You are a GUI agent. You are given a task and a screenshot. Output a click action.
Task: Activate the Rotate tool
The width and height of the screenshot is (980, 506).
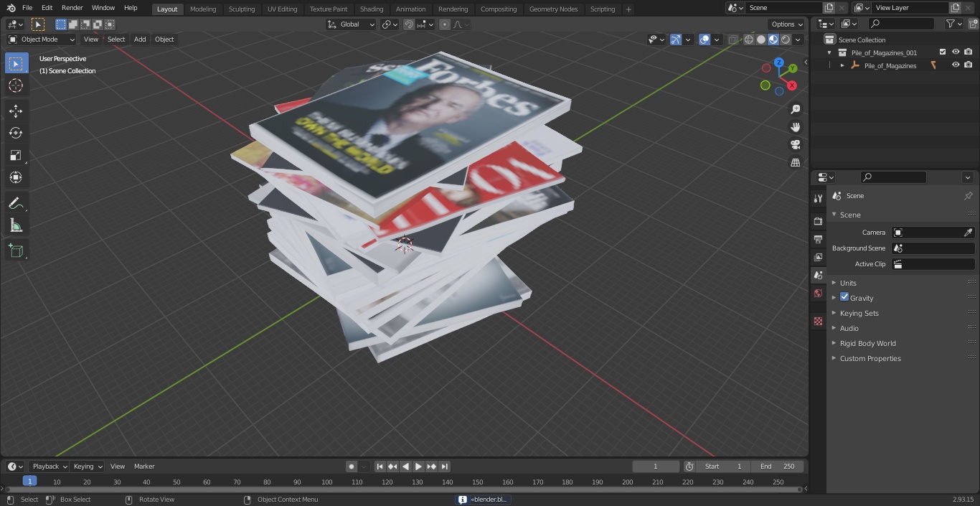click(x=16, y=133)
